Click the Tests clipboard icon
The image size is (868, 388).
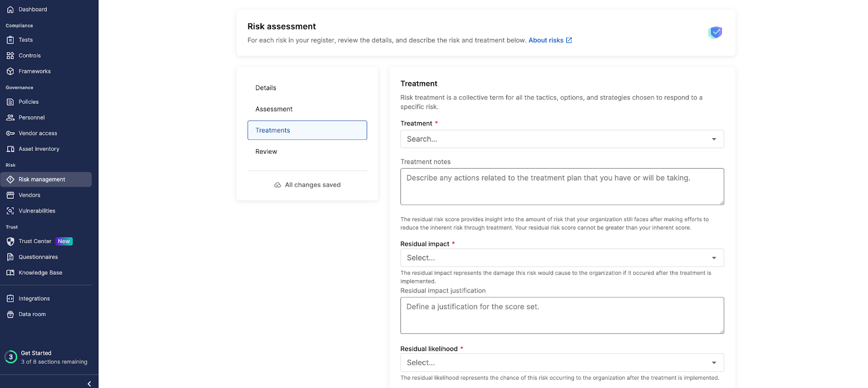(x=10, y=40)
